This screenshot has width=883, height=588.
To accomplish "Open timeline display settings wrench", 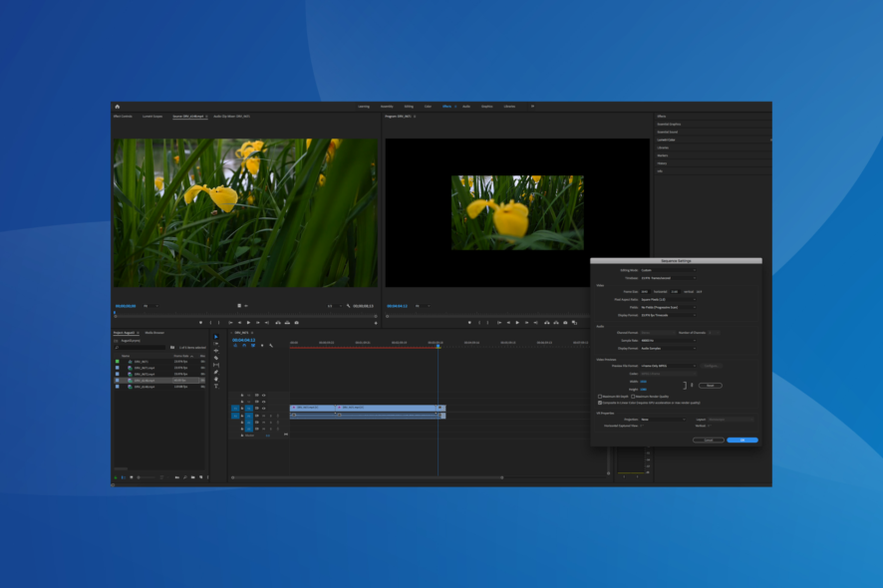I will pyautogui.click(x=271, y=345).
